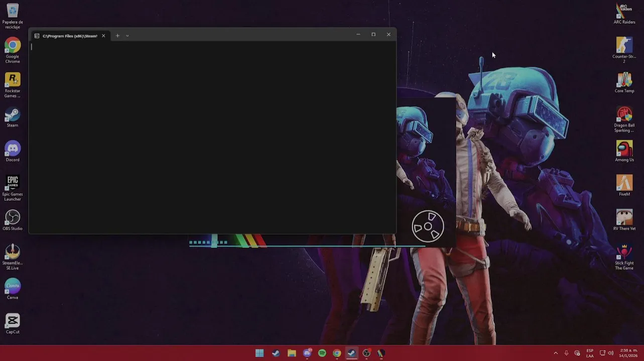
Task: Show hidden system tray icons chevron
Action: 556,353
